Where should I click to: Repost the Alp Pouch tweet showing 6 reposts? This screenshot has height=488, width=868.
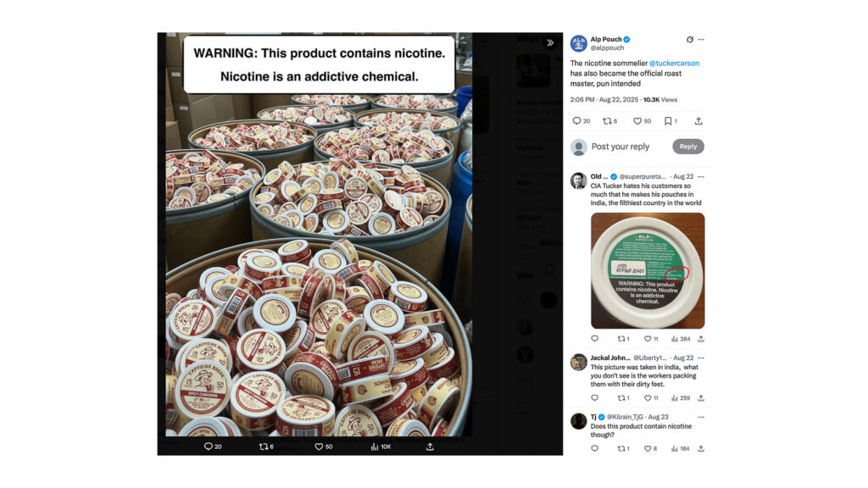tap(609, 120)
